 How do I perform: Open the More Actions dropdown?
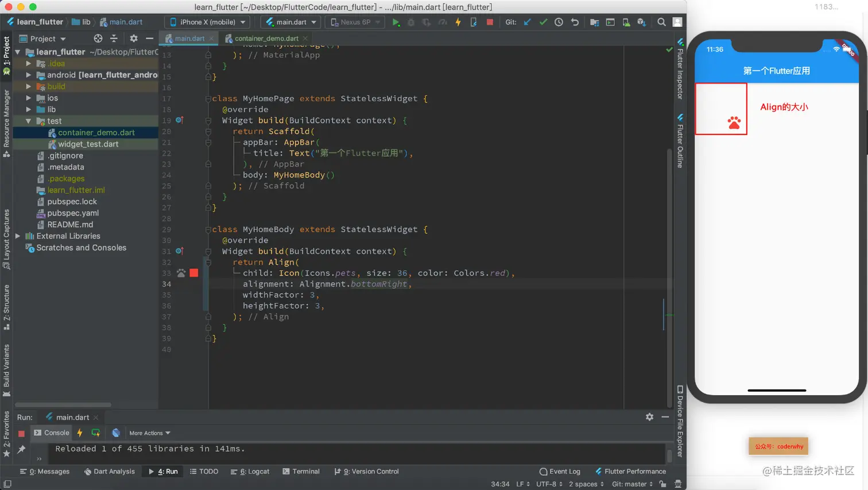click(149, 433)
